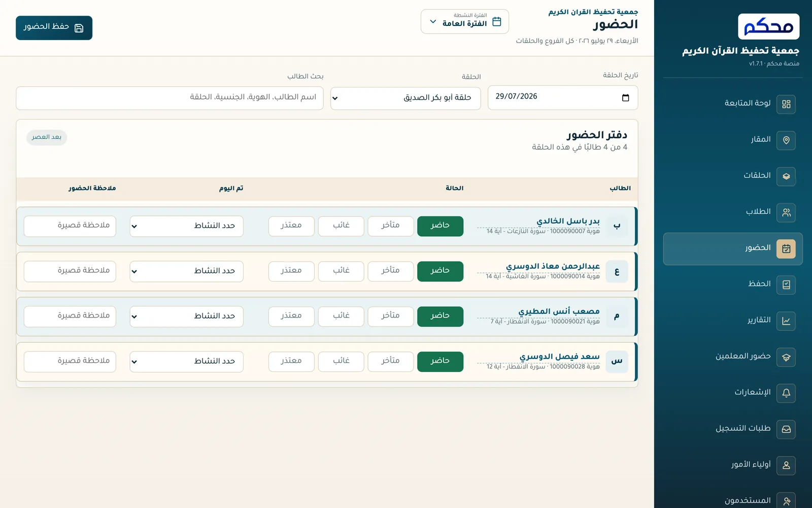The height and width of the screenshot is (508, 812).
Task: Go to حضور المعلمين menu item
Action: [733, 357]
